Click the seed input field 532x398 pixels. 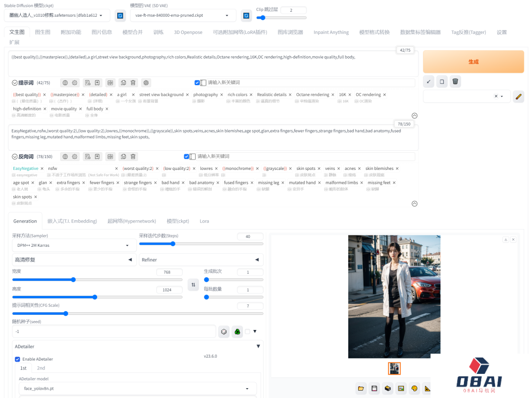pos(114,332)
